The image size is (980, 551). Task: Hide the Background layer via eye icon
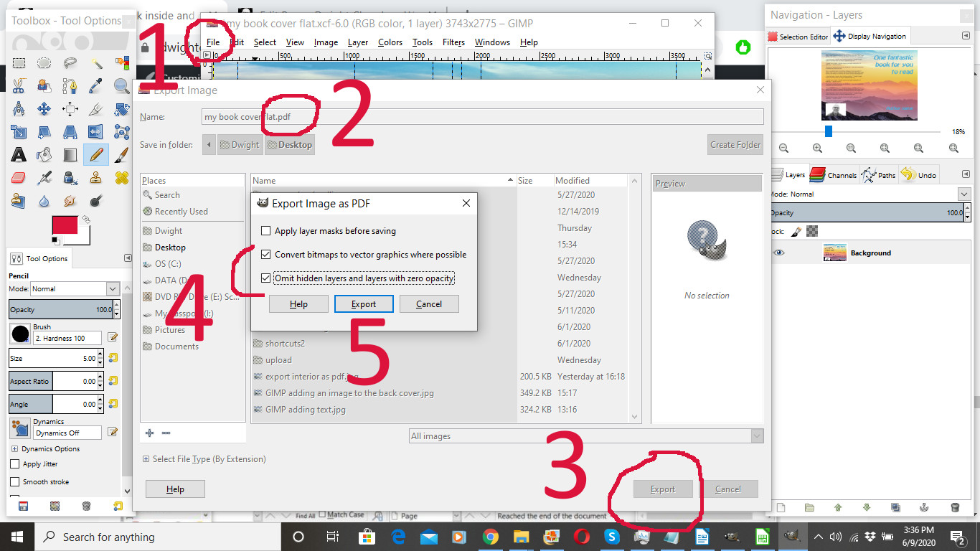point(779,253)
